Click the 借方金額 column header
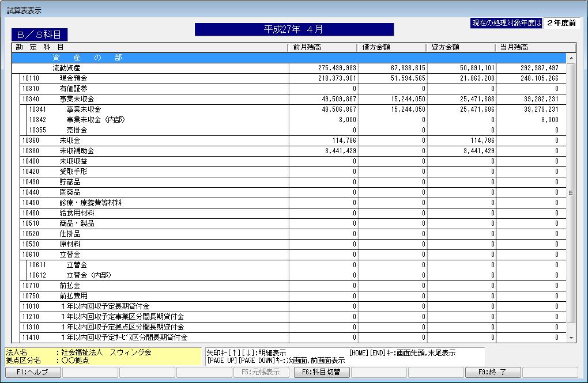The image size is (588, 383). coord(392,47)
